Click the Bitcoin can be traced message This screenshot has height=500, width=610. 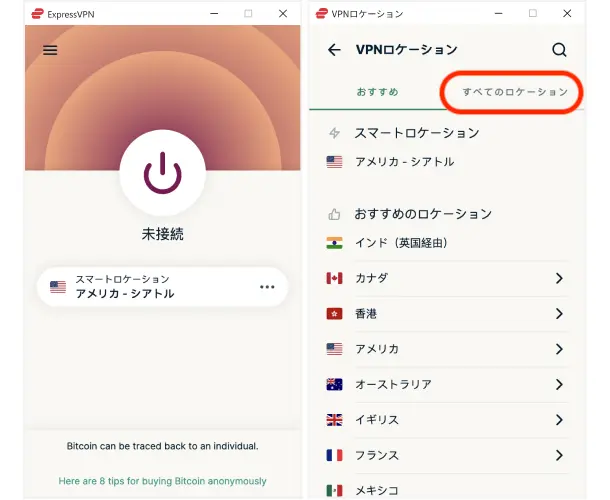162,446
